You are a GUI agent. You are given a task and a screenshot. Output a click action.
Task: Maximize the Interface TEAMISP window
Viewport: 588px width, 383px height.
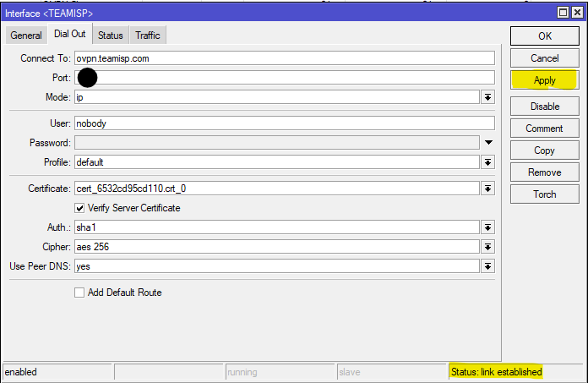(564, 13)
